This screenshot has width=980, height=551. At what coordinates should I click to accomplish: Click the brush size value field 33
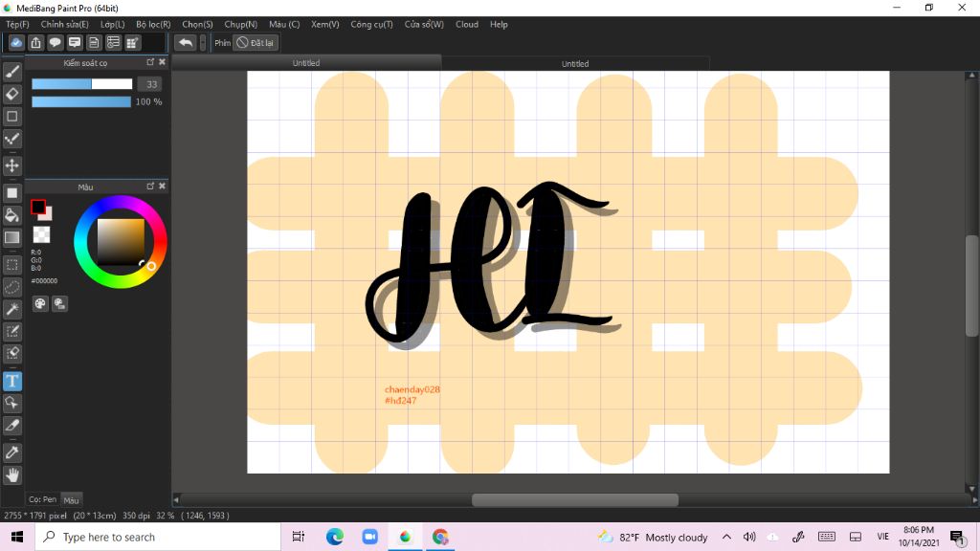point(150,84)
